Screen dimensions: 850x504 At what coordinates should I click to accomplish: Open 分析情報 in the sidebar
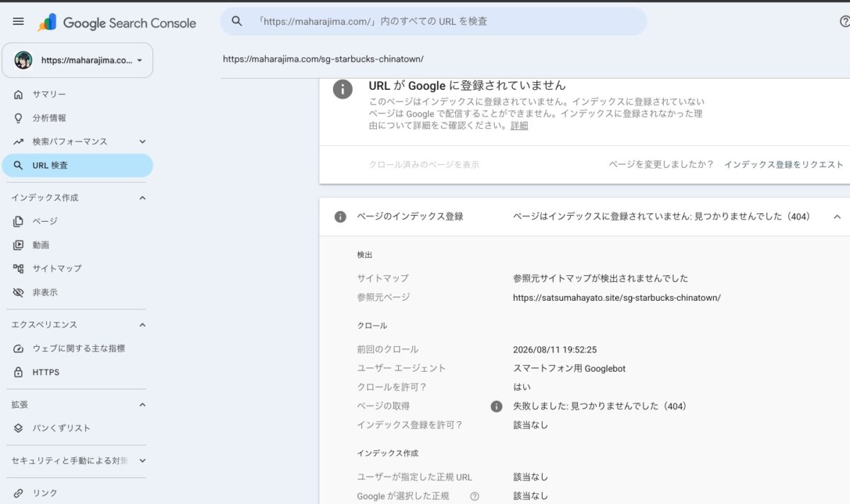click(76, 118)
